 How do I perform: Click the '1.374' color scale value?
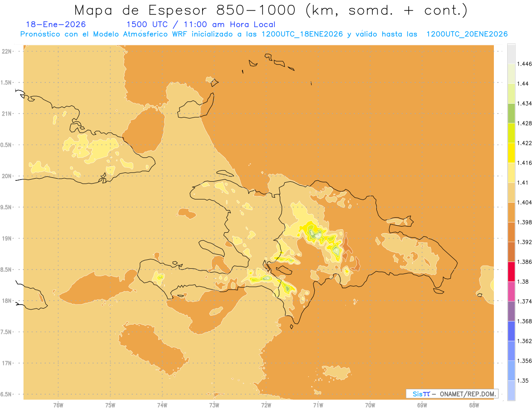click(524, 301)
